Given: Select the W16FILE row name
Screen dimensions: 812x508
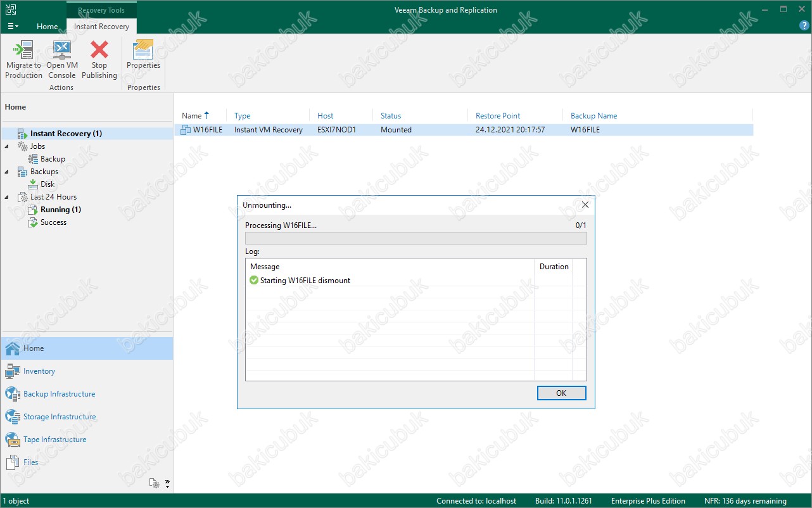Looking at the screenshot, I should pyautogui.click(x=208, y=130).
